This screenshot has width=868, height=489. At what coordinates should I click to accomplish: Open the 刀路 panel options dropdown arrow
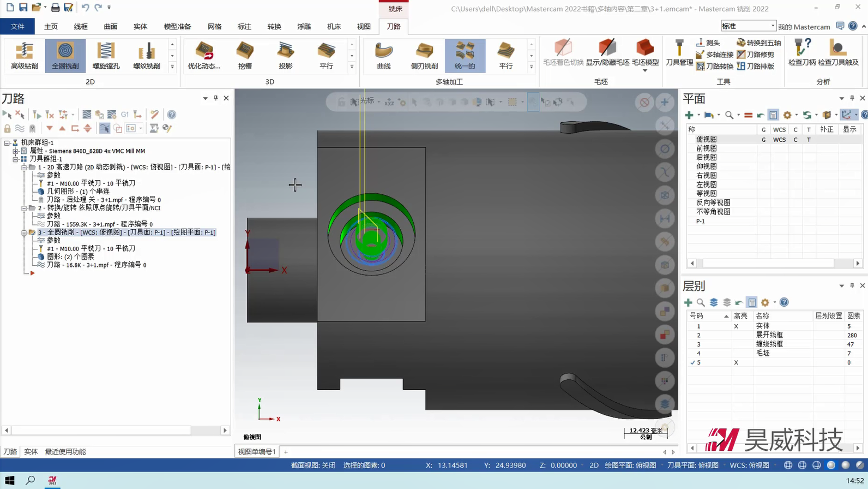(x=205, y=98)
